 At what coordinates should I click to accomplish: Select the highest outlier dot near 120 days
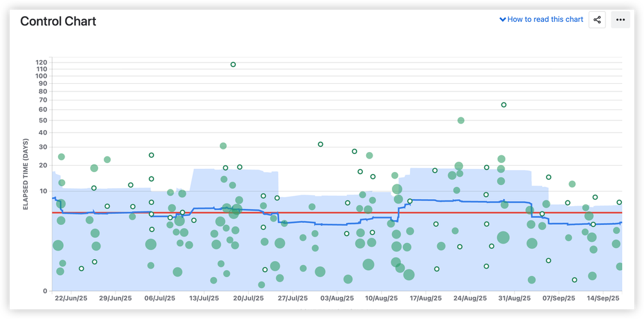(233, 64)
